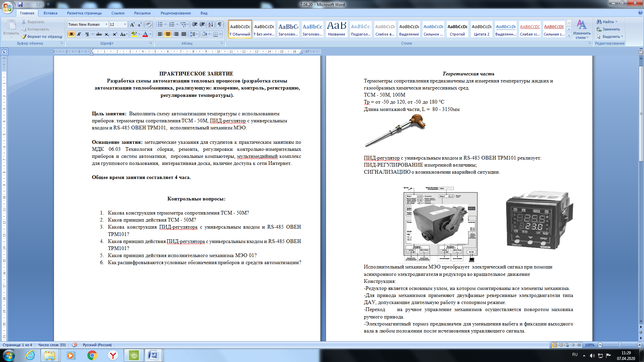
Task: Open line spacing dropdown
Action: (x=194, y=34)
